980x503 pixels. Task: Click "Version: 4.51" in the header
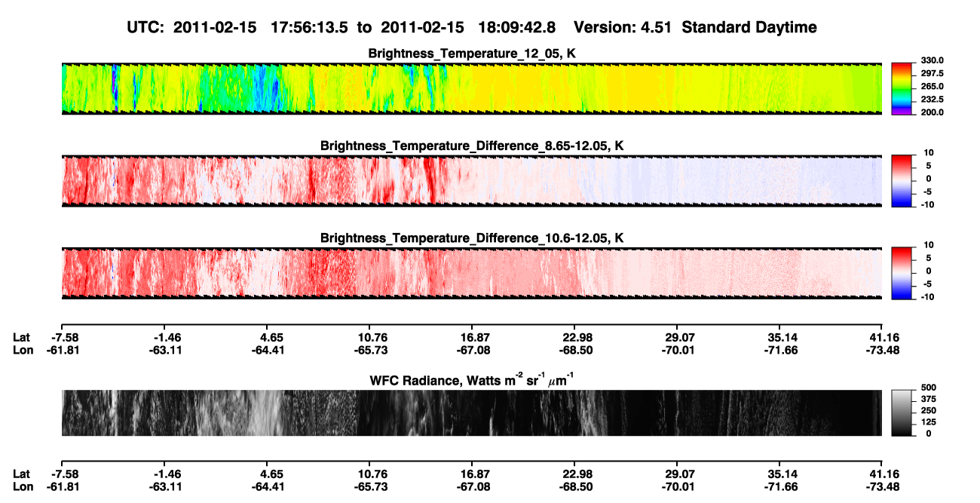621,28
